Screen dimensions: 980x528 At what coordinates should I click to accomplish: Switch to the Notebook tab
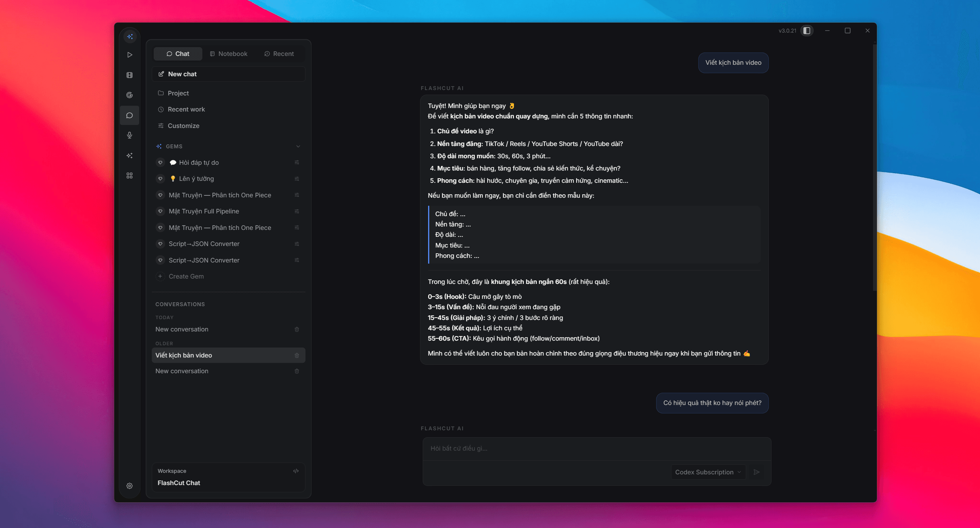[229, 54]
